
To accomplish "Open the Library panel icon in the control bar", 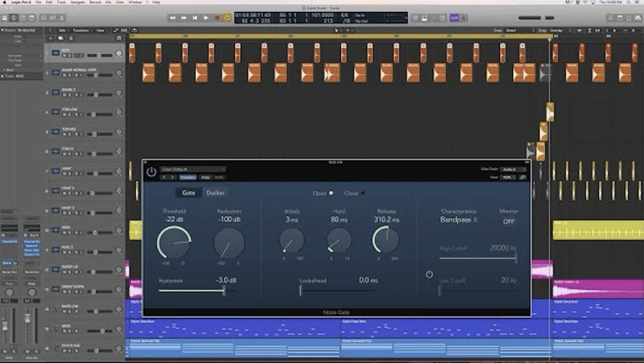I will tap(5, 18).
